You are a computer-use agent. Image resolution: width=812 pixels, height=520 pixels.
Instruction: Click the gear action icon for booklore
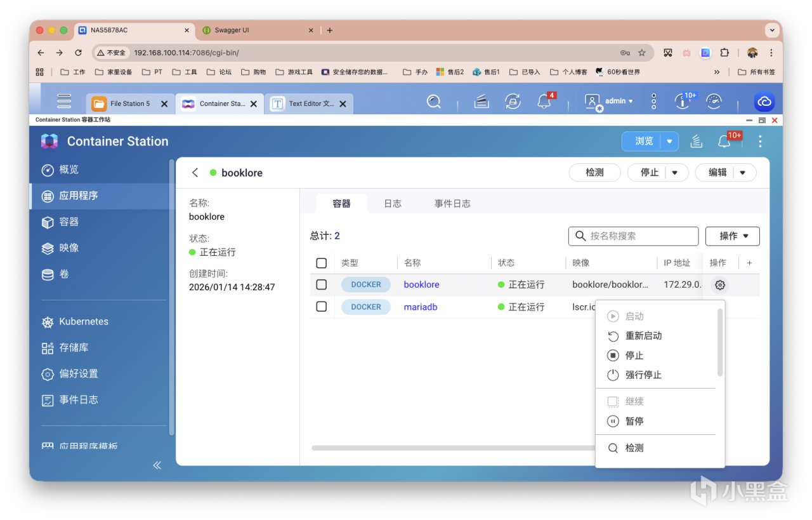point(719,285)
